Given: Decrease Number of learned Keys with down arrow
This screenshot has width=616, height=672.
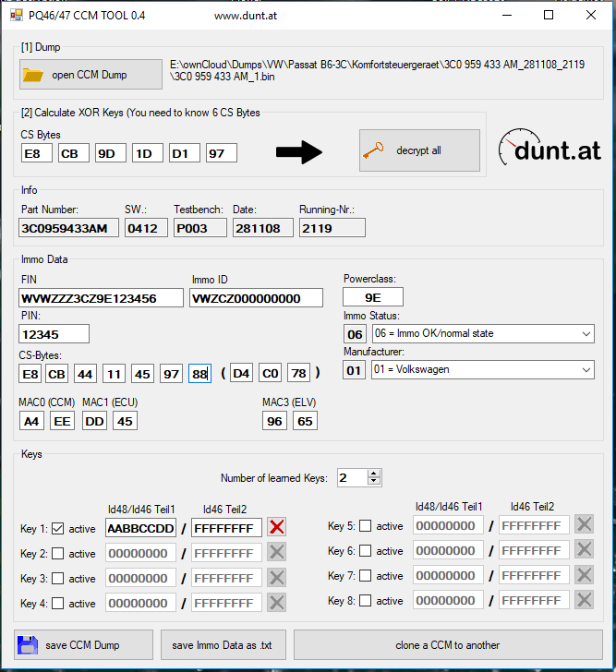Looking at the screenshot, I should pos(373,482).
